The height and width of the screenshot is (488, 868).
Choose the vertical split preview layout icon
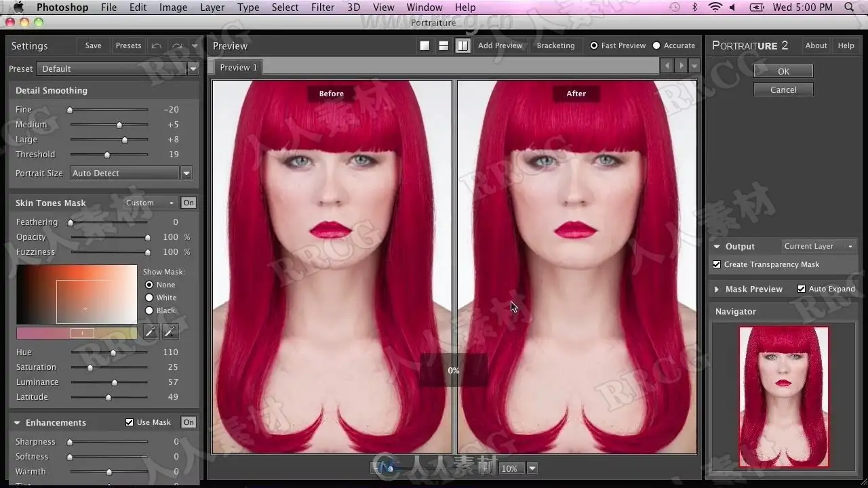[x=462, y=45]
